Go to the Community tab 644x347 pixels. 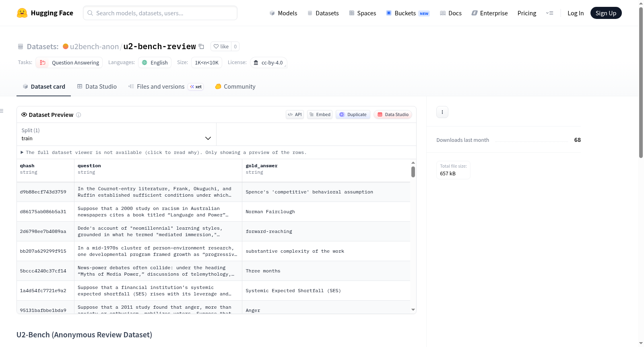235,87
